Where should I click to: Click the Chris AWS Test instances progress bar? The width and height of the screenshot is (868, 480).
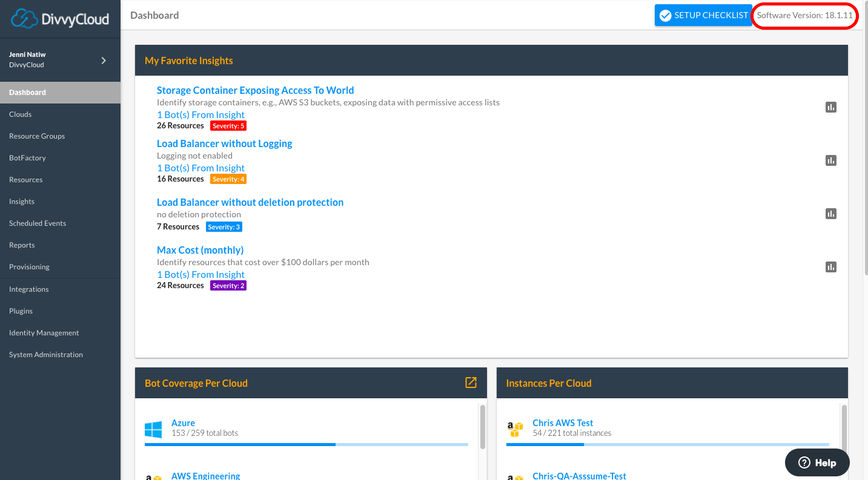coord(668,444)
